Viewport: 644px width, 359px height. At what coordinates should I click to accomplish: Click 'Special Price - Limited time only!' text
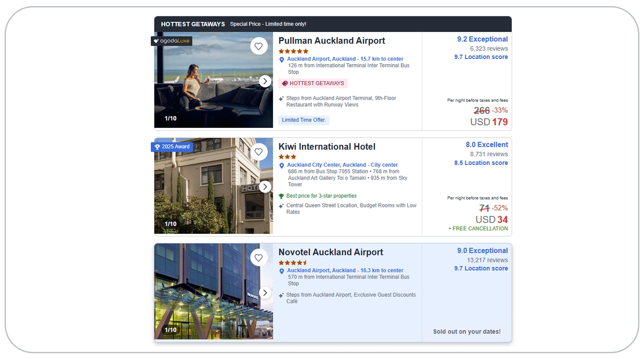268,24
